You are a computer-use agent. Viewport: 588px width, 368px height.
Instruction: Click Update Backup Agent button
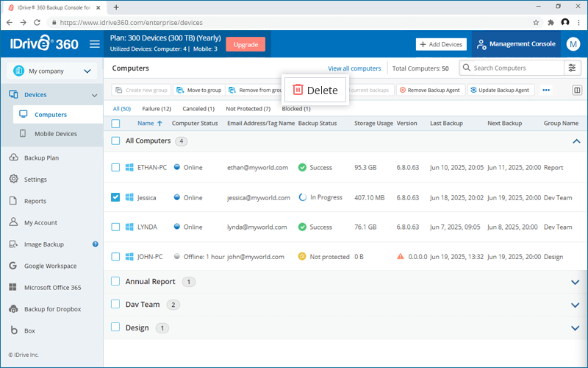click(x=501, y=90)
